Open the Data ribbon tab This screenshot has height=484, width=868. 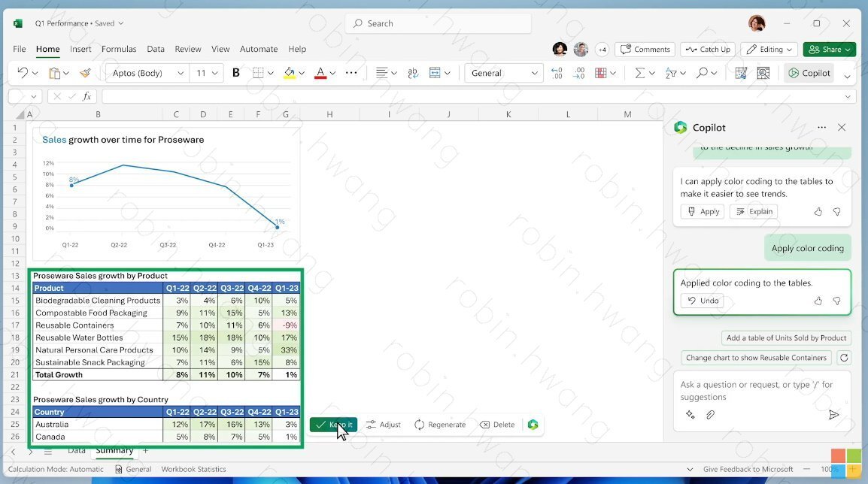(x=156, y=49)
